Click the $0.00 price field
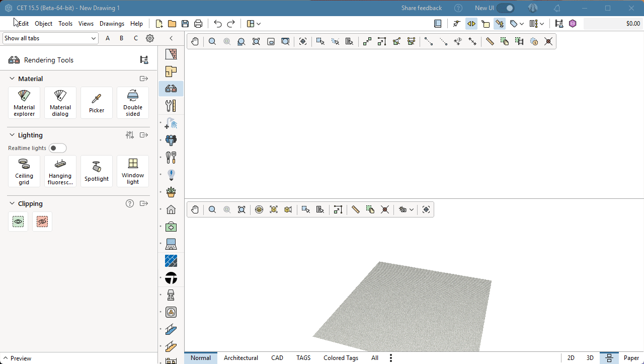The height and width of the screenshot is (364, 644). [x=613, y=24]
